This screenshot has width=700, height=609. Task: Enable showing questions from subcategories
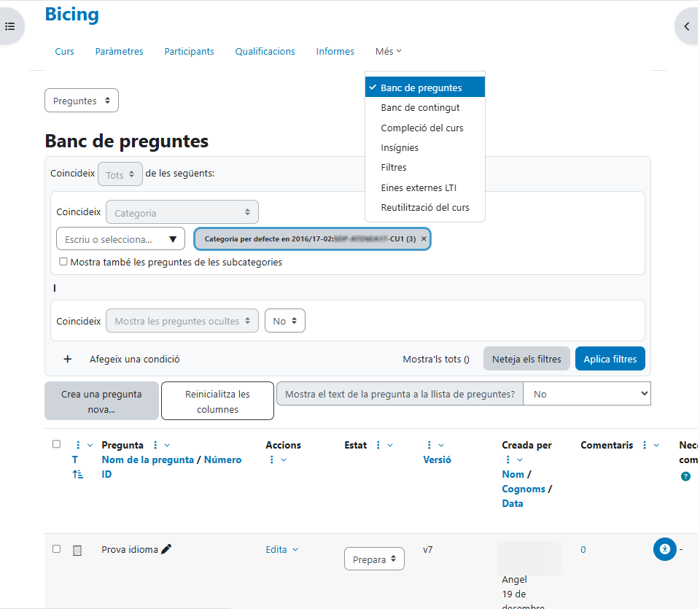tap(63, 262)
